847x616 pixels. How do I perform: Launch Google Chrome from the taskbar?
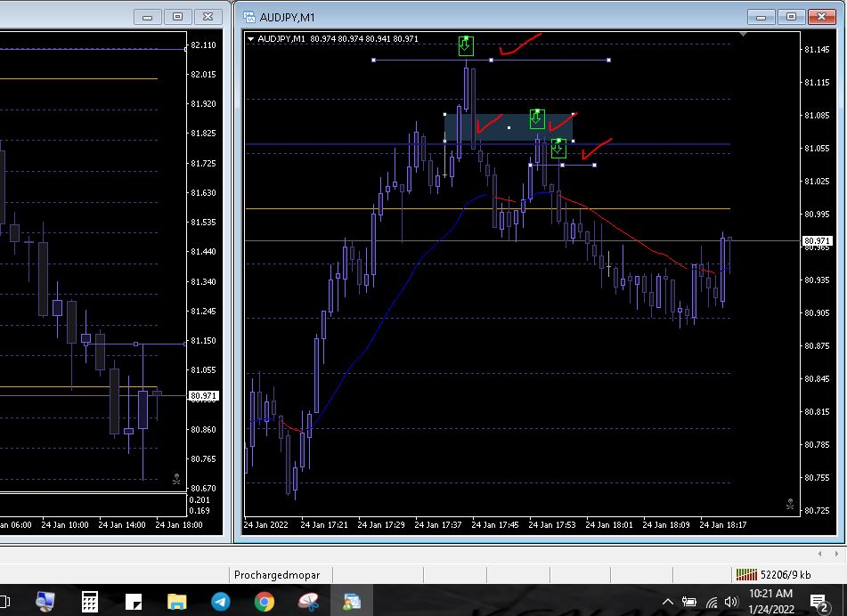(x=264, y=602)
